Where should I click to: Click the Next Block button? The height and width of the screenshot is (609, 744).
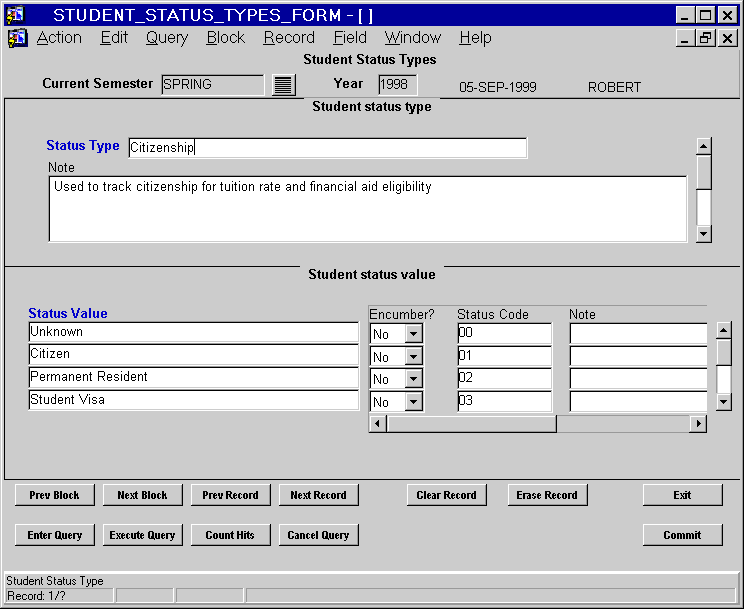[x=142, y=495]
